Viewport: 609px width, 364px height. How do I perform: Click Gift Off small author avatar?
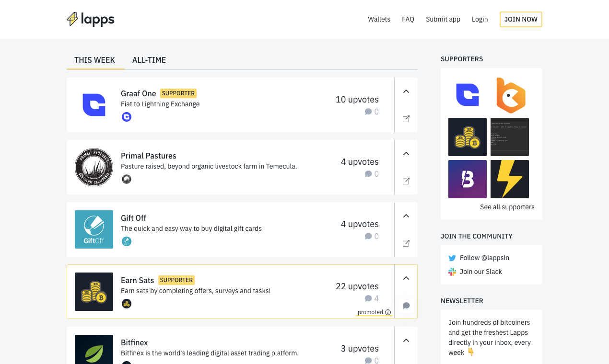coord(127,241)
